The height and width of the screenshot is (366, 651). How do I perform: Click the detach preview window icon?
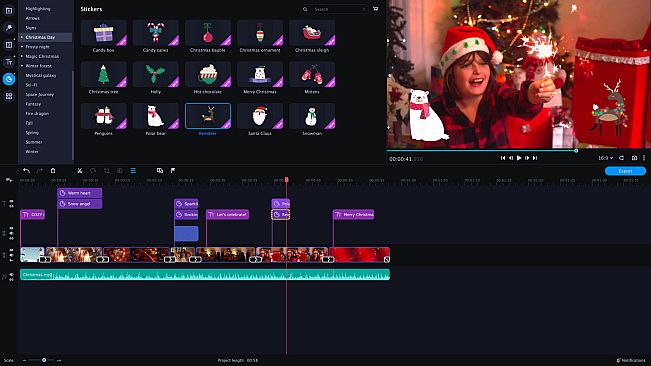point(622,158)
